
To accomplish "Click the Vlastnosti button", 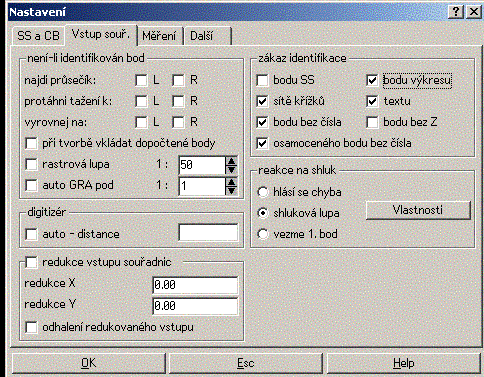I will tap(418, 210).
